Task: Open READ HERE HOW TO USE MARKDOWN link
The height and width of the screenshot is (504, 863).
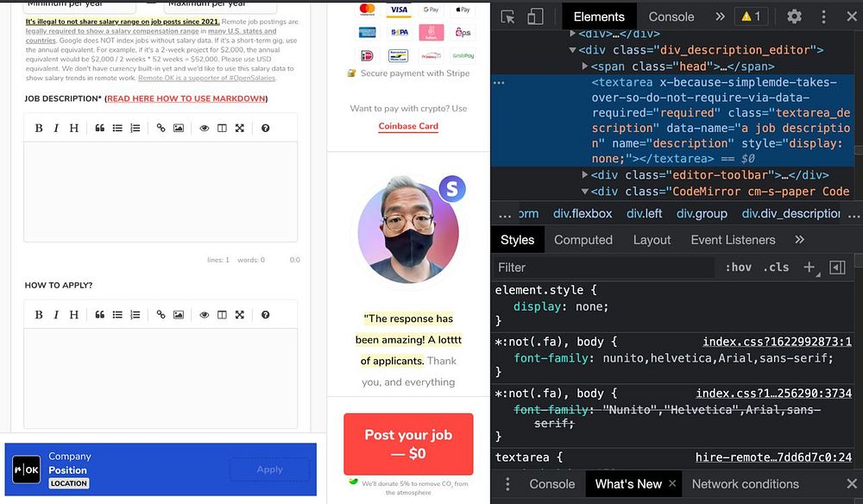Action: click(x=186, y=98)
